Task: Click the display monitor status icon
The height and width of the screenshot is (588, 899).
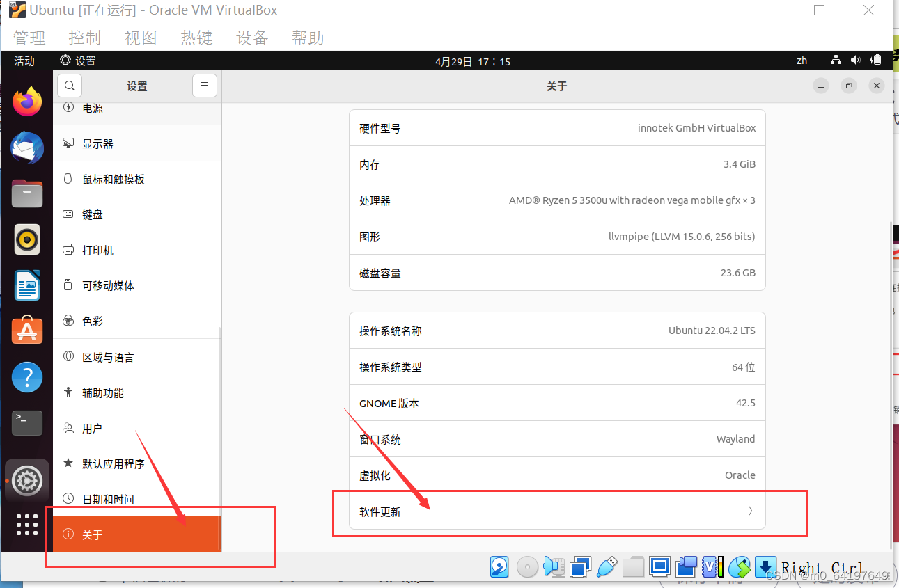Action: (x=659, y=567)
